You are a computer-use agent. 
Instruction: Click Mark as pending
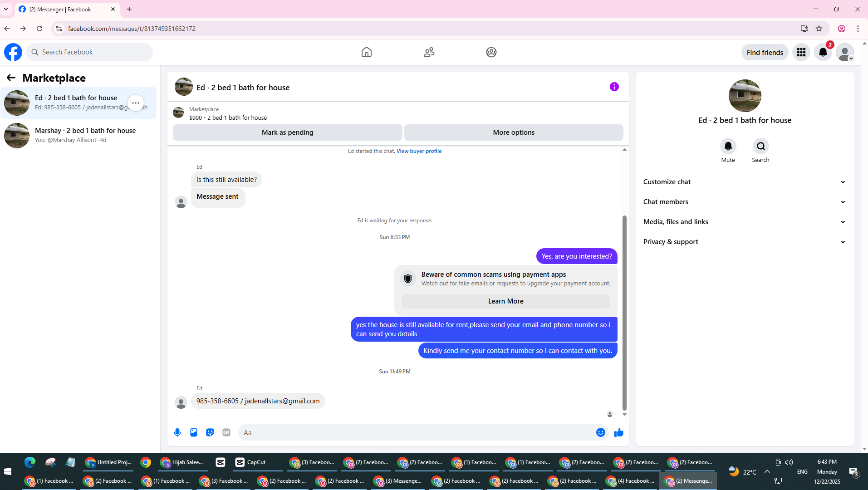point(288,132)
